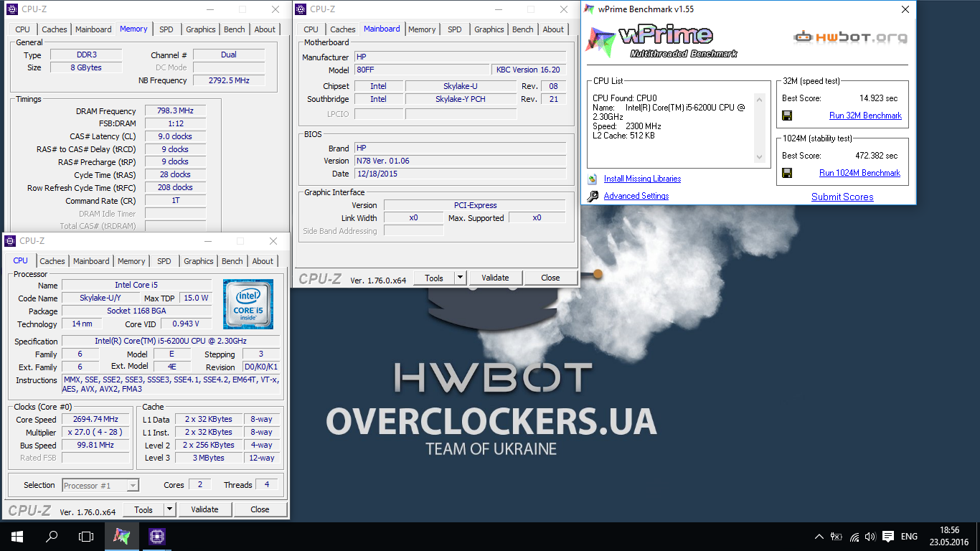Open Tools dropdown arrow in CPU-Z CPU window
Image resolution: width=980 pixels, height=551 pixels.
click(x=169, y=509)
